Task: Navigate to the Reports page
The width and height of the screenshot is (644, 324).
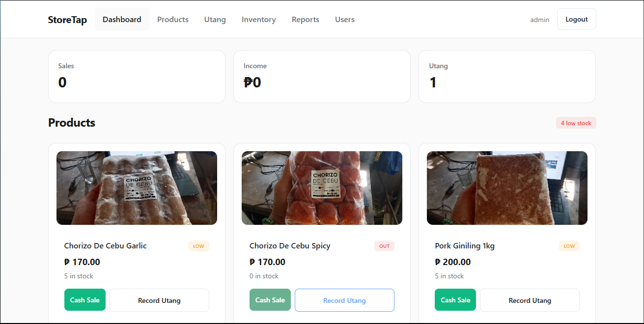Action: 305,19
